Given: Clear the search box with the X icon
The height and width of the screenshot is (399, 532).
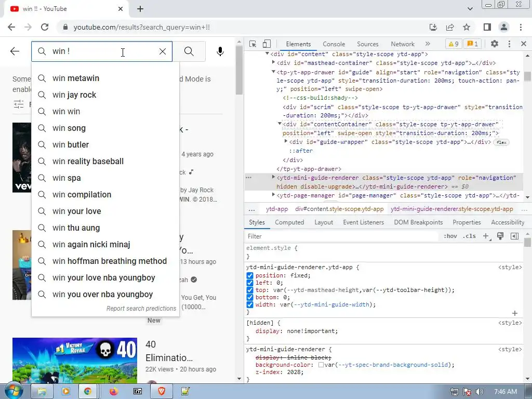Looking at the screenshot, I should (x=163, y=51).
